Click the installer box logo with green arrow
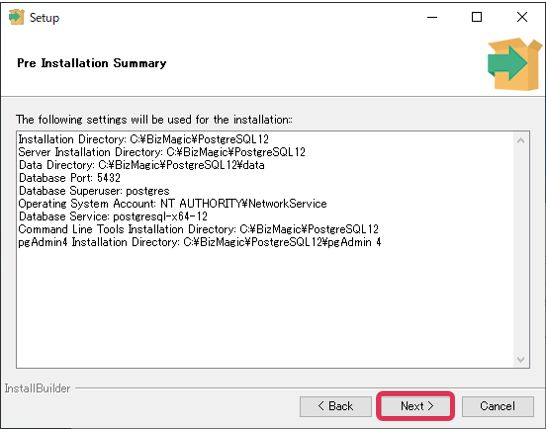The height and width of the screenshot is (429, 546). coord(515,64)
